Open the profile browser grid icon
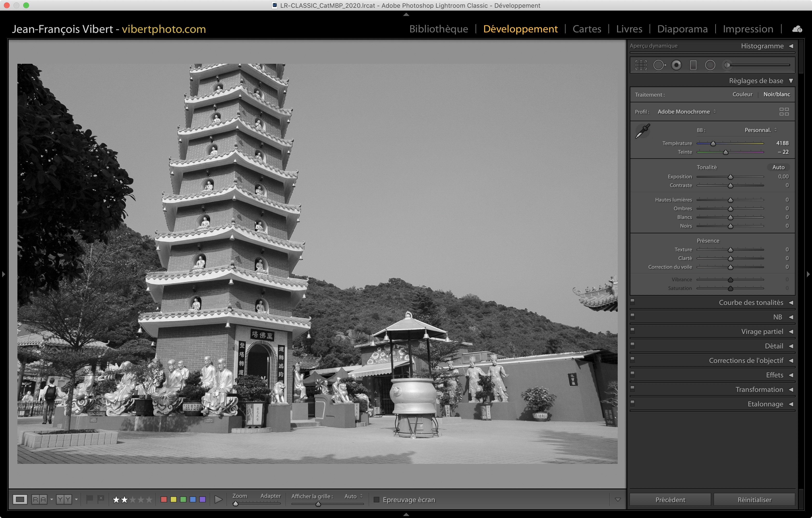 tap(784, 112)
